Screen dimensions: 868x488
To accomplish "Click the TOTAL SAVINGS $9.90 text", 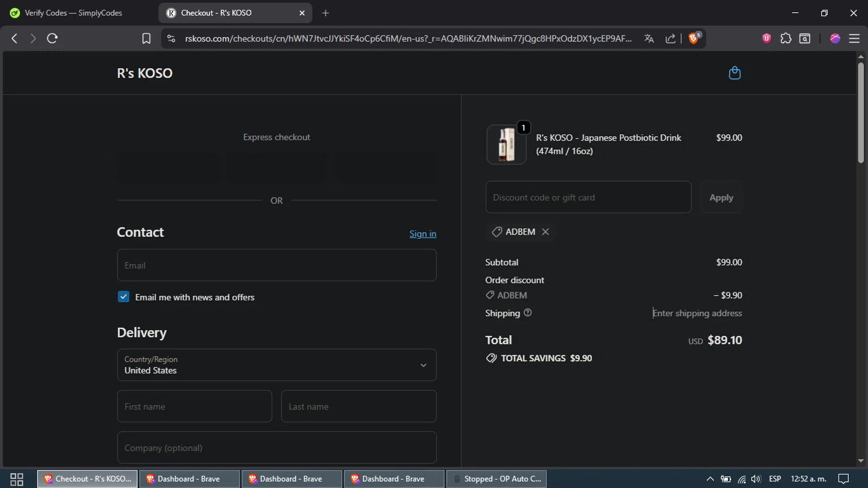I will point(546,358).
